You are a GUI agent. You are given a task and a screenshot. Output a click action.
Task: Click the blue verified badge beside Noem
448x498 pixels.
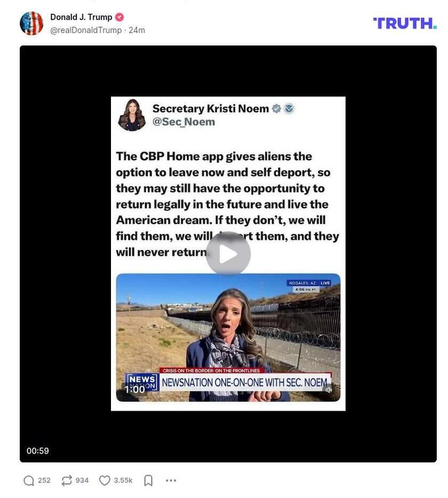point(276,108)
